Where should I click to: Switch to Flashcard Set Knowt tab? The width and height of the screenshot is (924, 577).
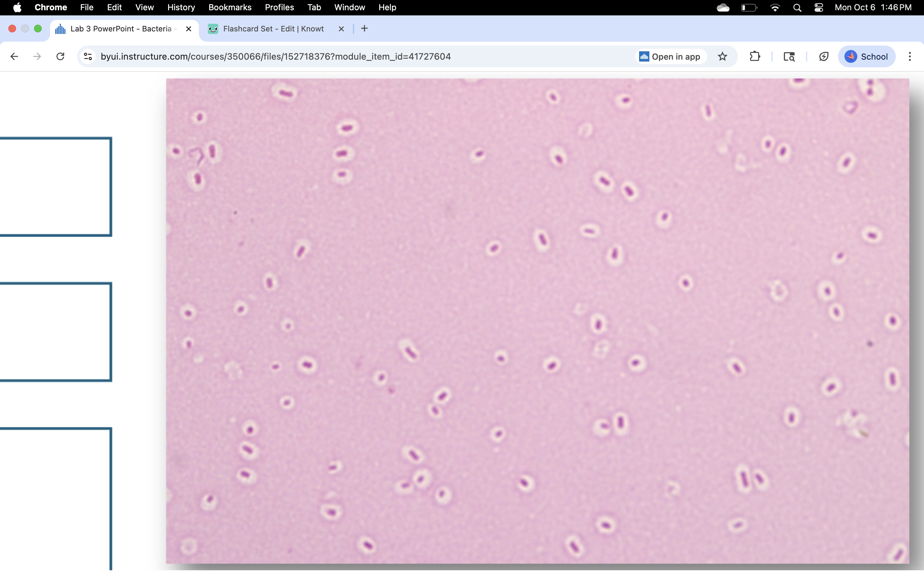tap(273, 29)
